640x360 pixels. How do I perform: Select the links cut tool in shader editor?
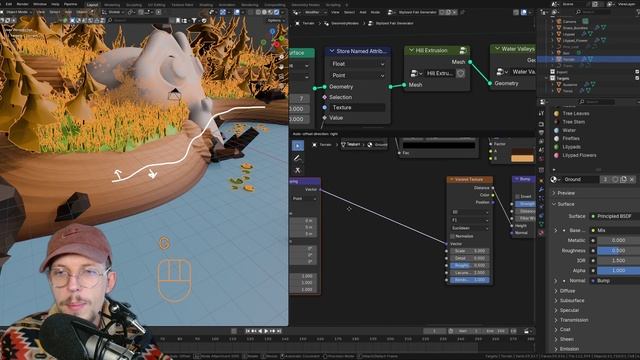[x=298, y=170]
